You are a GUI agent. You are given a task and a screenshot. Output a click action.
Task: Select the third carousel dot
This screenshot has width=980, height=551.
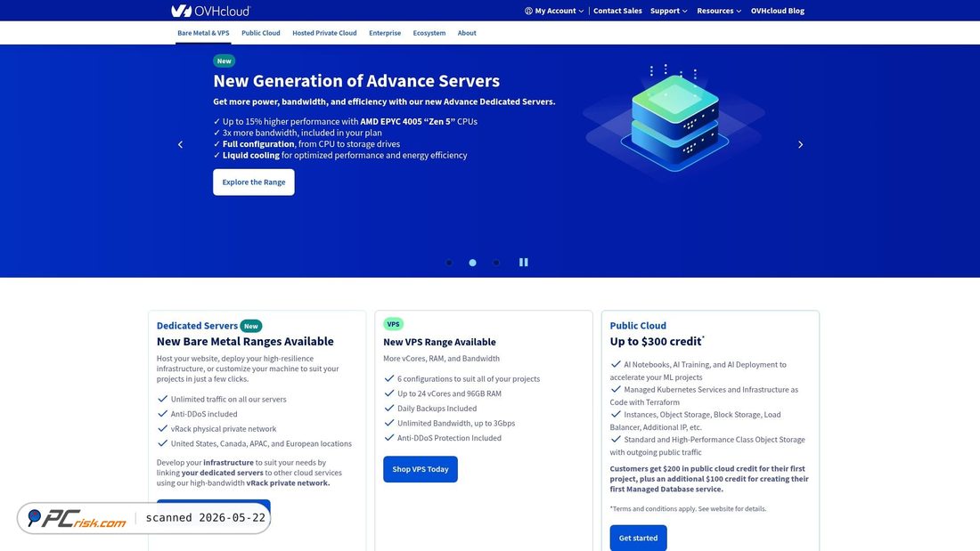(x=496, y=263)
